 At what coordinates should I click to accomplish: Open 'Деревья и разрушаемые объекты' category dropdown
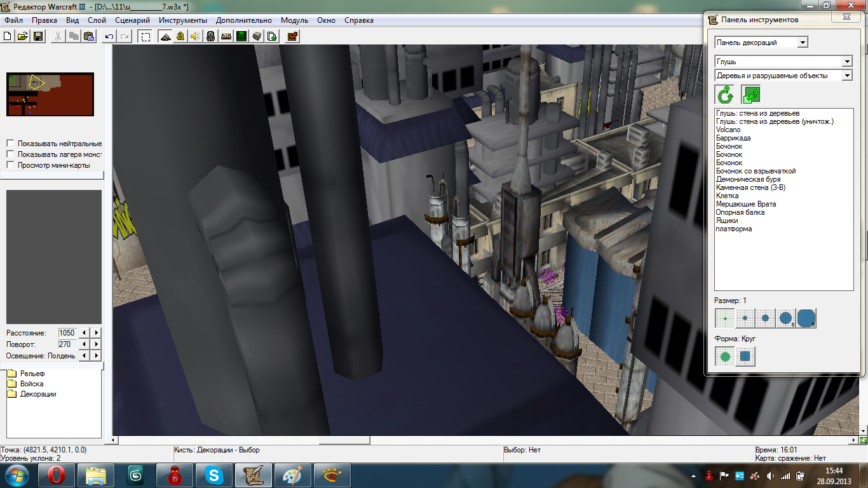pos(847,76)
